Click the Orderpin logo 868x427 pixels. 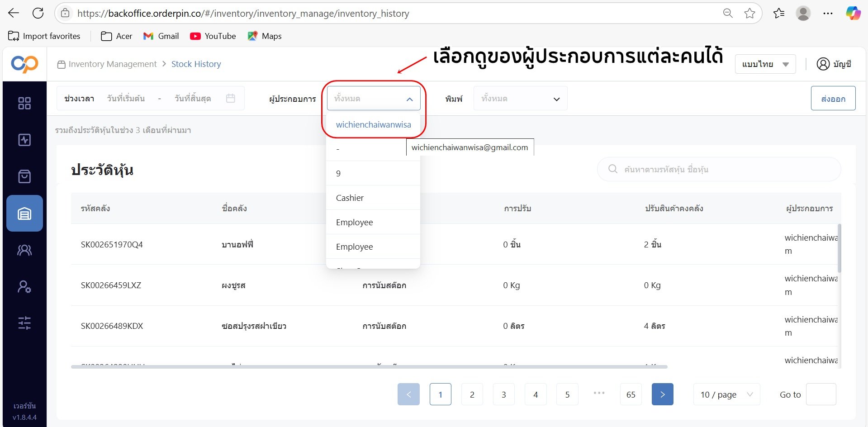pos(24,64)
